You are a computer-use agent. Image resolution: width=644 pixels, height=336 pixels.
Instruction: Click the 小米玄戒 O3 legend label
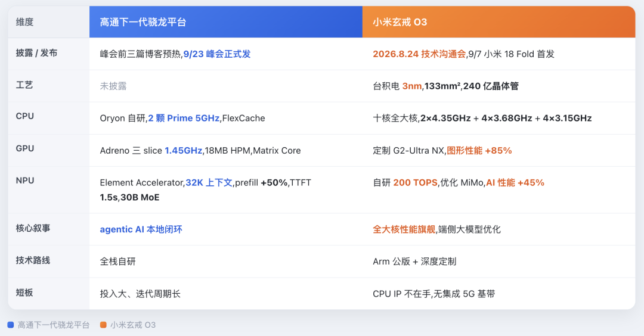(133, 325)
